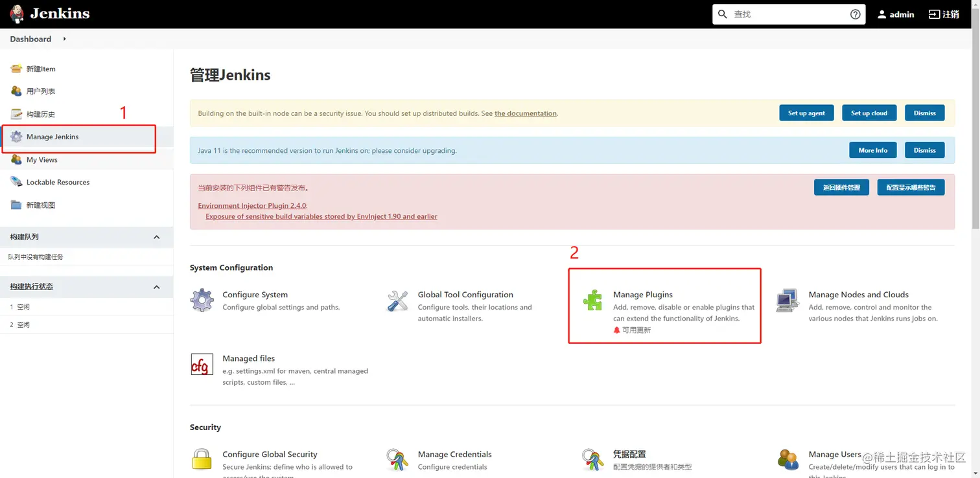This screenshot has height=478, width=980.
Task: Open the EnvInject sensitive variables exposure link
Action: [321, 216]
